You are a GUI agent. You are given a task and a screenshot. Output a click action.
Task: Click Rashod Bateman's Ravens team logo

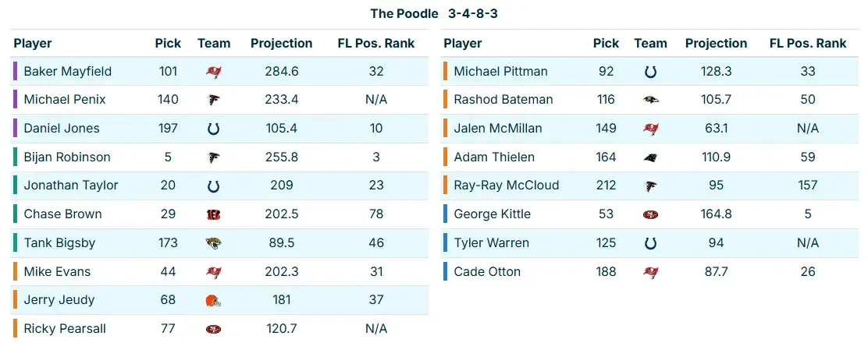point(650,100)
